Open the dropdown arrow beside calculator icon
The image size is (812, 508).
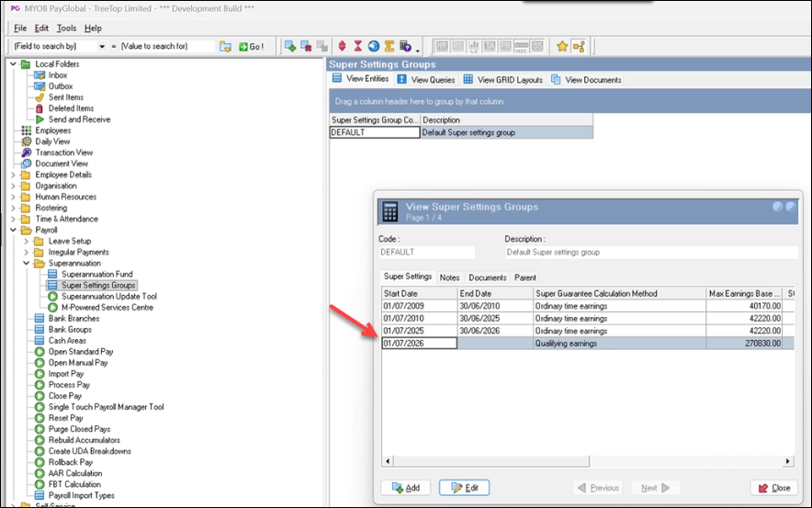pos(417,50)
